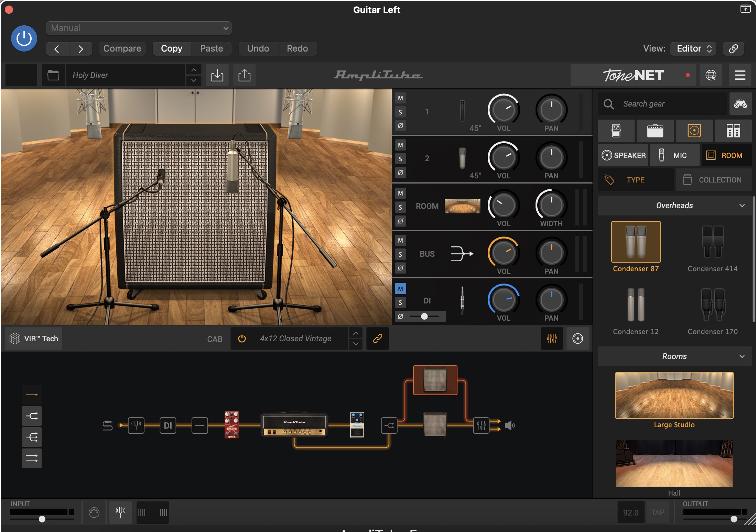Click the DI block in signal chain
756x532 pixels.
[168, 425]
